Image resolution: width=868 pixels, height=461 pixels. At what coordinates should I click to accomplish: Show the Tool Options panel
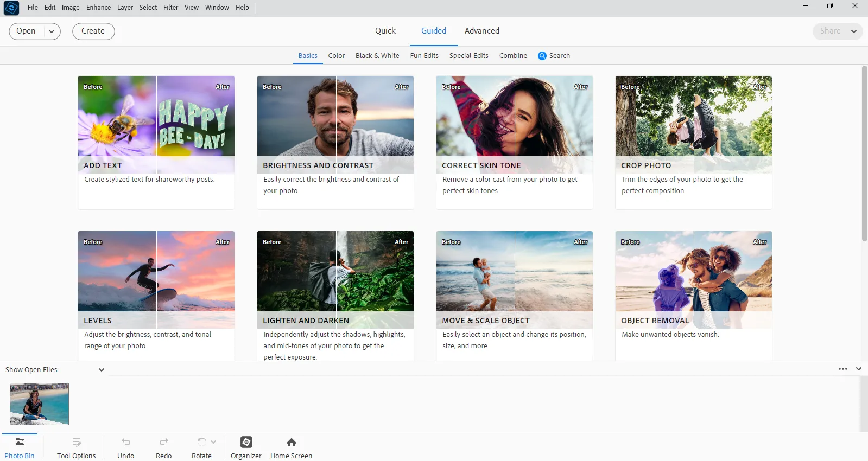[x=77, y=448]
